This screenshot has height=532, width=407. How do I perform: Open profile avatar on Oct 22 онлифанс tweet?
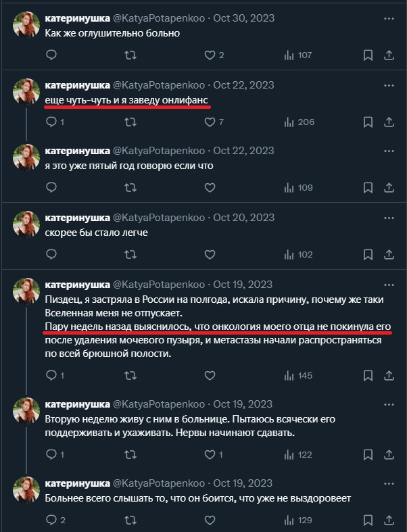(x=26, y=91)
